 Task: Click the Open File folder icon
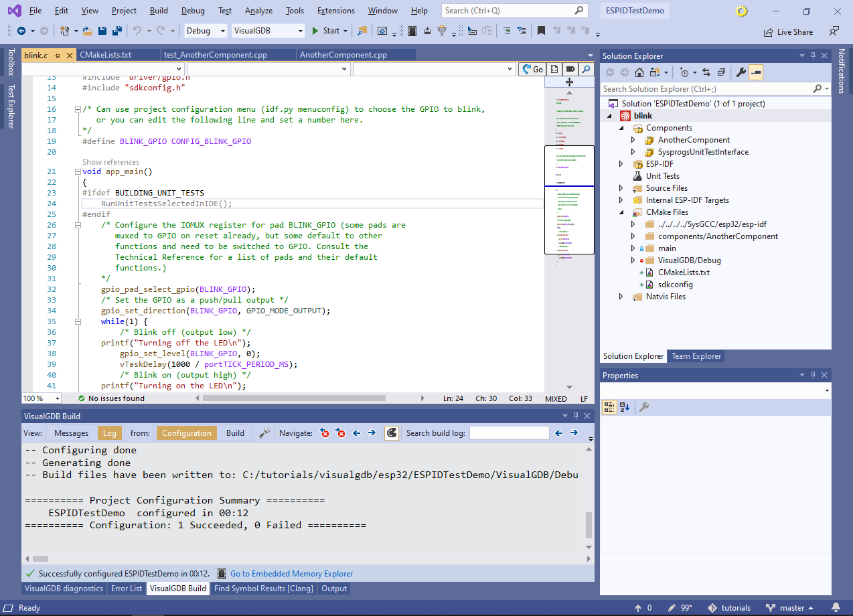(x=87, y=31)
